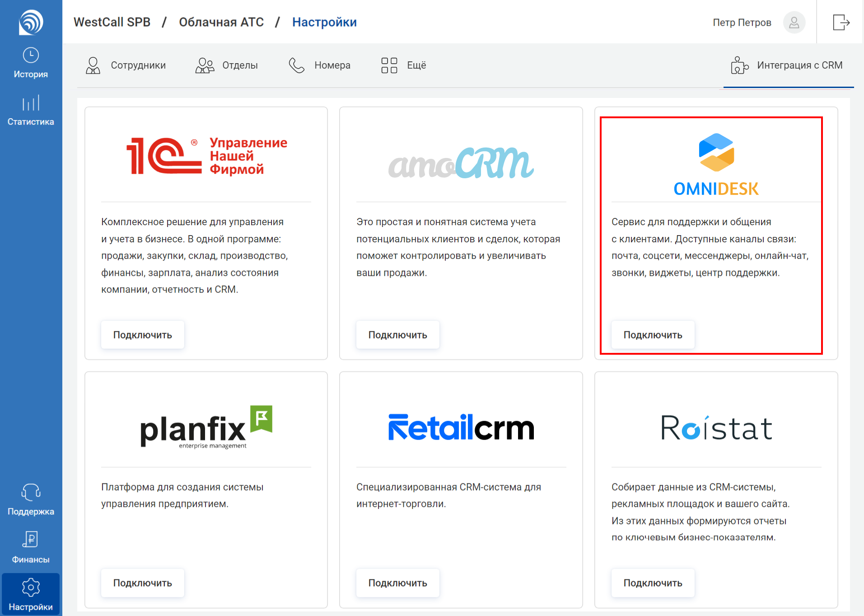The width and height of the screenshot is (864, 616).
Task: Click the amoCRM description text
Action: tap(458, 247)
